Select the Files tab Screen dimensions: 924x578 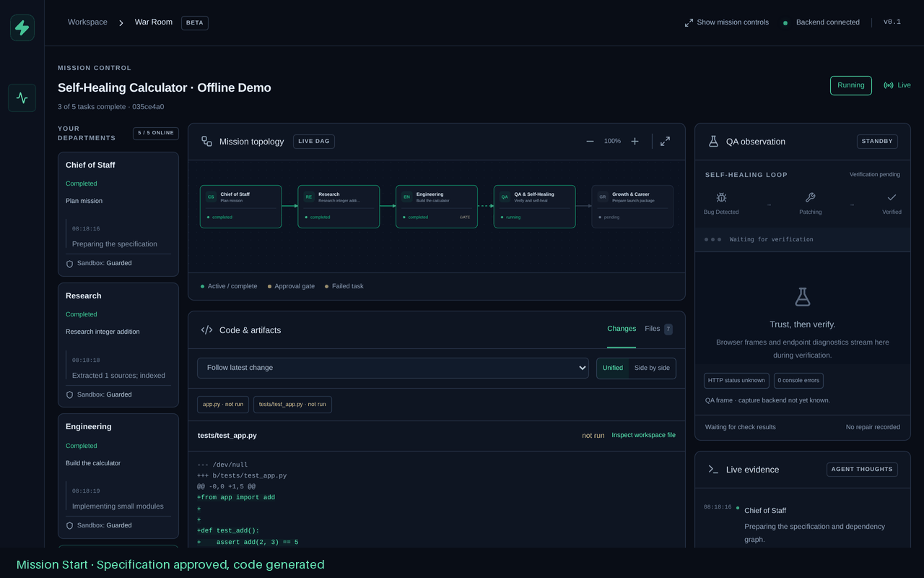[x=658, y=329]
